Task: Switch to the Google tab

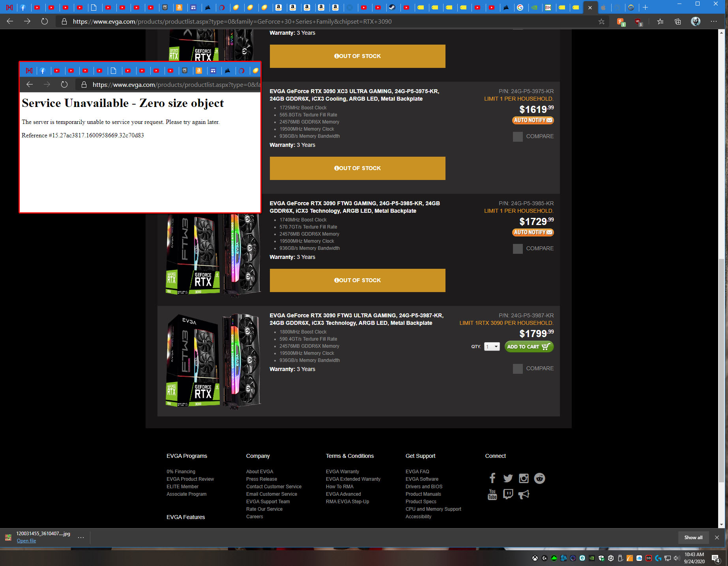Action: coord(520,7)
